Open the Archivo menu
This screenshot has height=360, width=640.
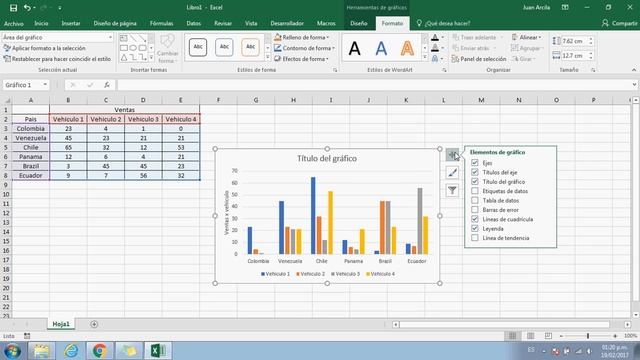[14, 24]
